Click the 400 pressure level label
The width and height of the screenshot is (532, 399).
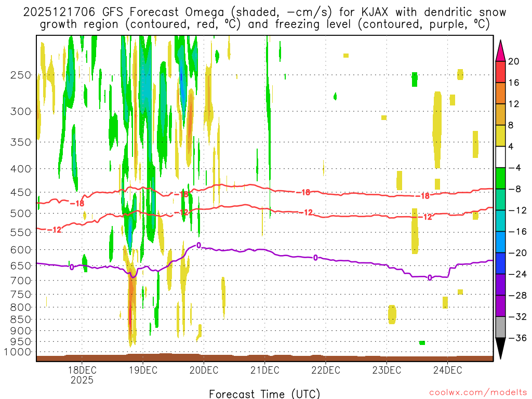coord(21,169)
